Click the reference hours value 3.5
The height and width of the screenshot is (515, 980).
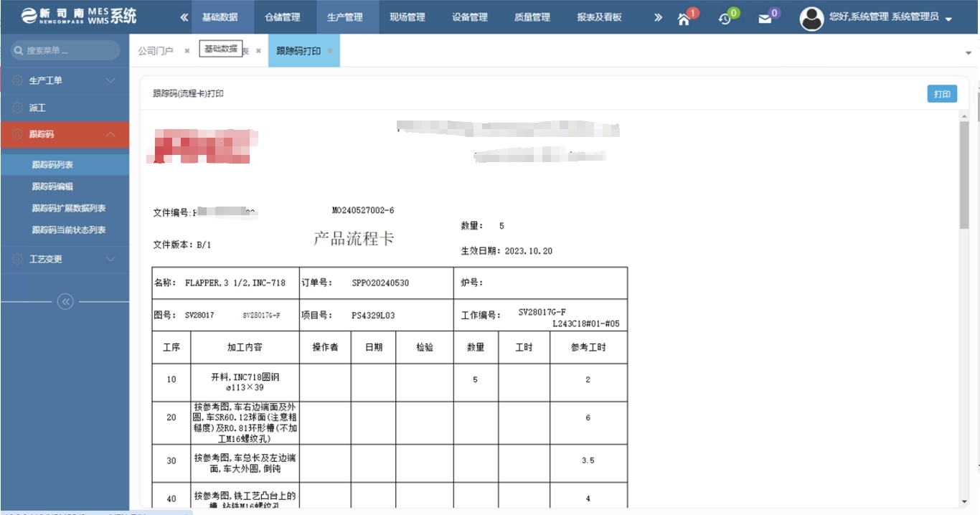[x=588, y=460]
